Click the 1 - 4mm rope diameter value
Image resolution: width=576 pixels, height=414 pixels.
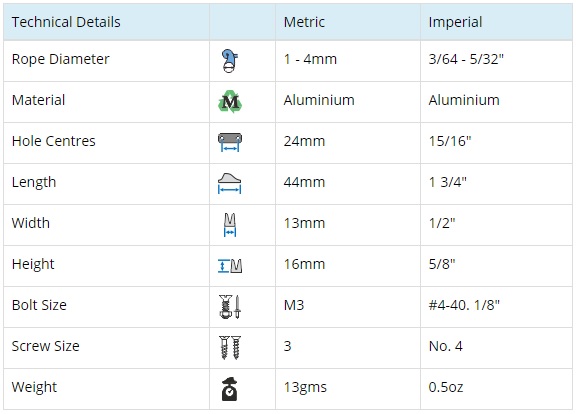310,59
